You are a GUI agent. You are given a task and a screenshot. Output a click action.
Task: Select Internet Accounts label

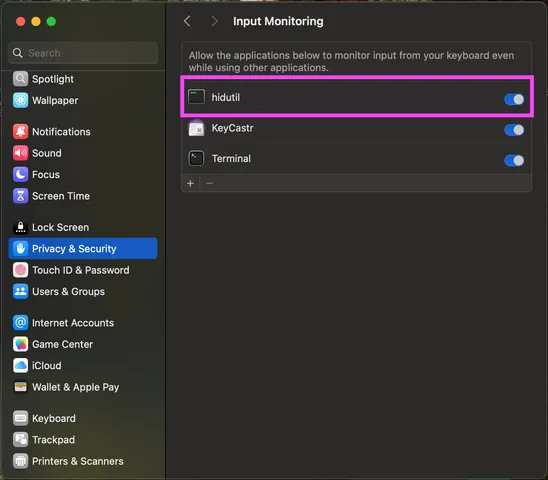pyautogui.click(x=73, y=323)
